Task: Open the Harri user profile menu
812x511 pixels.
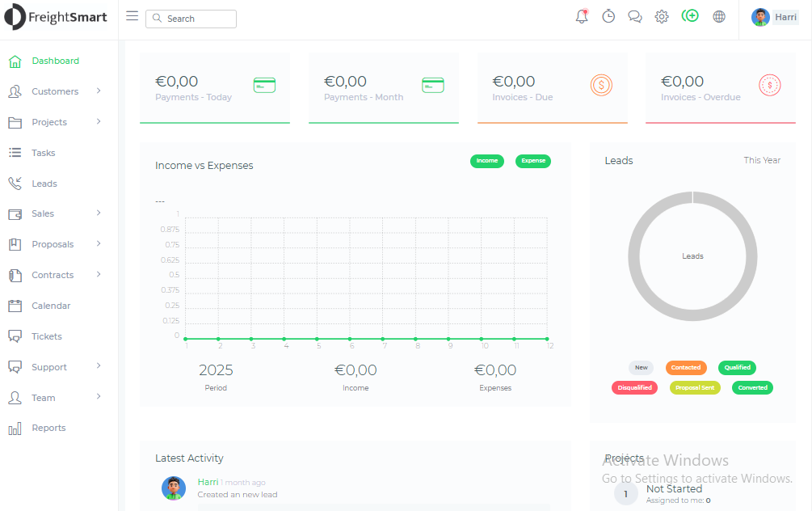Action: [x=774, y=17]
